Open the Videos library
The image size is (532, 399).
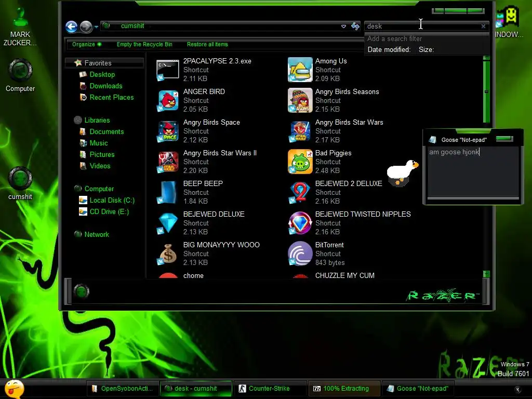coord(100,166)
